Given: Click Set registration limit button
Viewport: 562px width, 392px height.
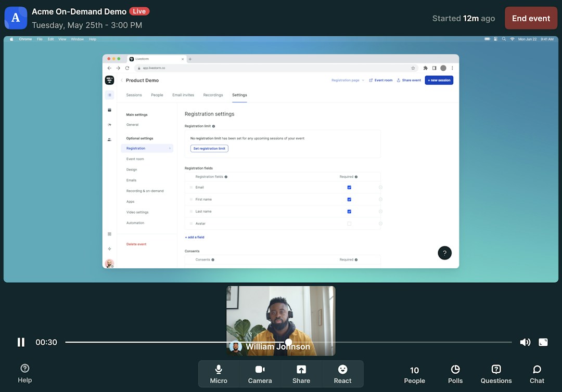Looking at the screenshot, I should coord(209,149).
